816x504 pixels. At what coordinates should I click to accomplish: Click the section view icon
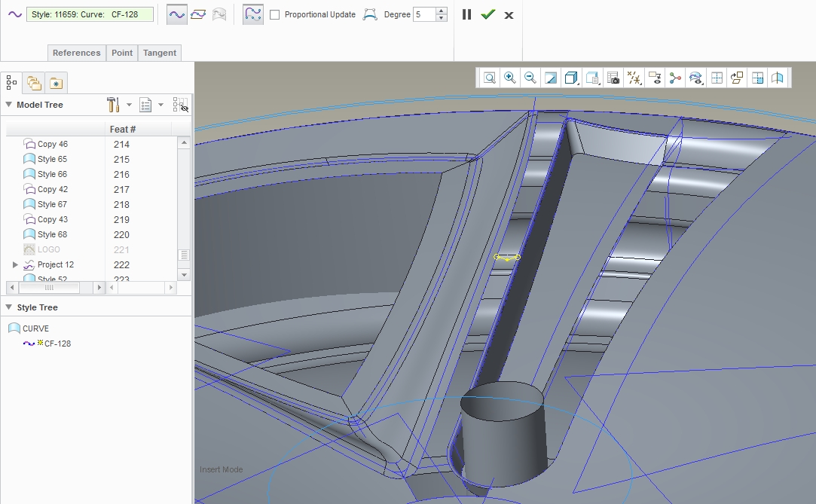pyautogui.click(x=778, y=78)
